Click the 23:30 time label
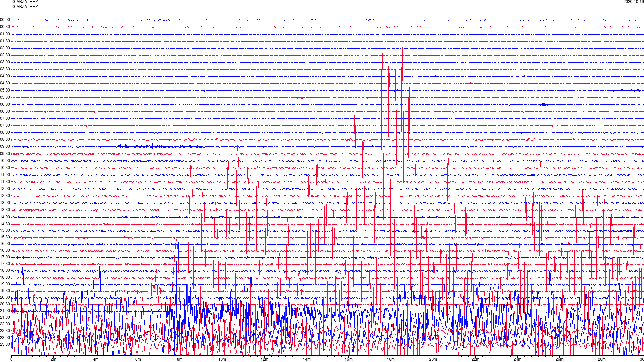The height and width of the screenshot is (362, 644). pyautogui.click(x=5, y=345)
